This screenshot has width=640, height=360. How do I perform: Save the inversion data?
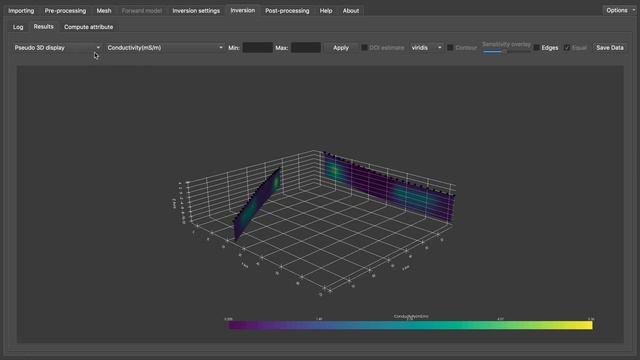click(x=610, y=48)
